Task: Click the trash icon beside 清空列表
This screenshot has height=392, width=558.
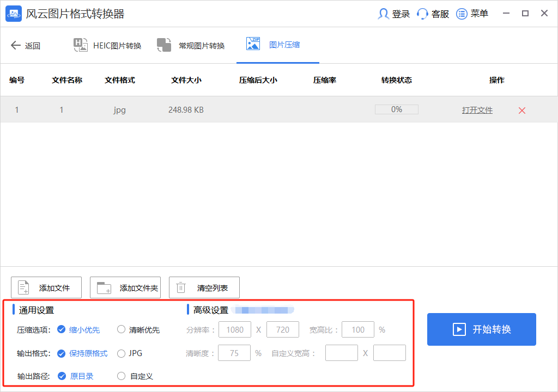Action: click(x=180, y=287)
